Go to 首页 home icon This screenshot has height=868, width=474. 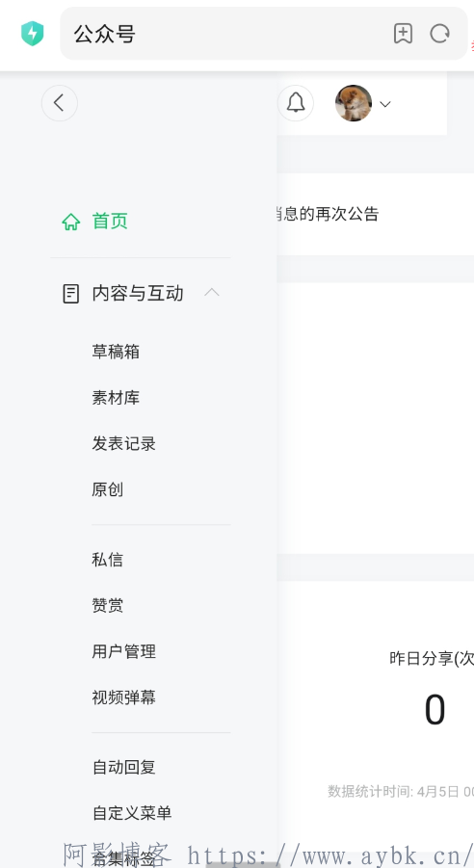[71, 222]
